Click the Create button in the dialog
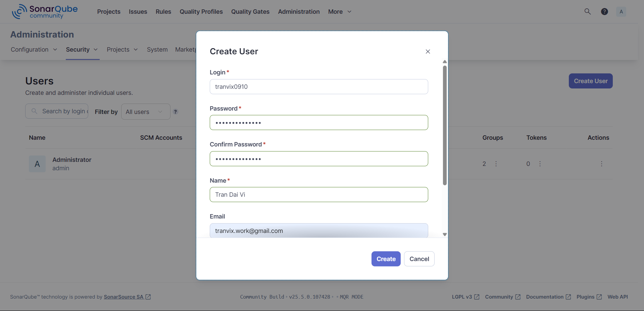 click(x=386, y=259)
